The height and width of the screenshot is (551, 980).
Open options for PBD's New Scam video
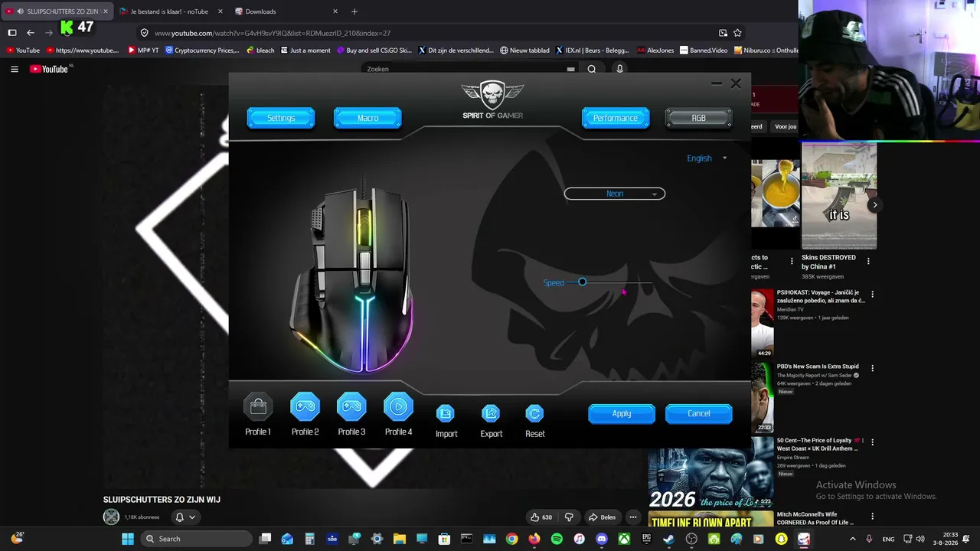click(872, 368)
